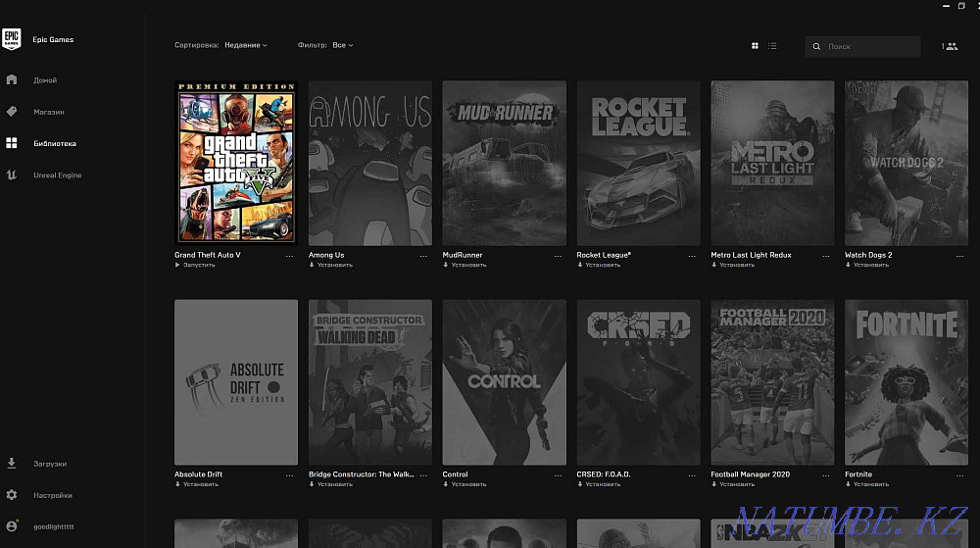Open options menu for MudRunner
980x548 pixels.
pos(558,256)
